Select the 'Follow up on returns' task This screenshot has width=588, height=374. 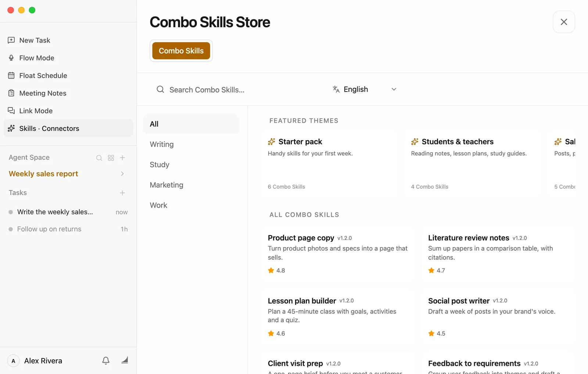[68, 229]
